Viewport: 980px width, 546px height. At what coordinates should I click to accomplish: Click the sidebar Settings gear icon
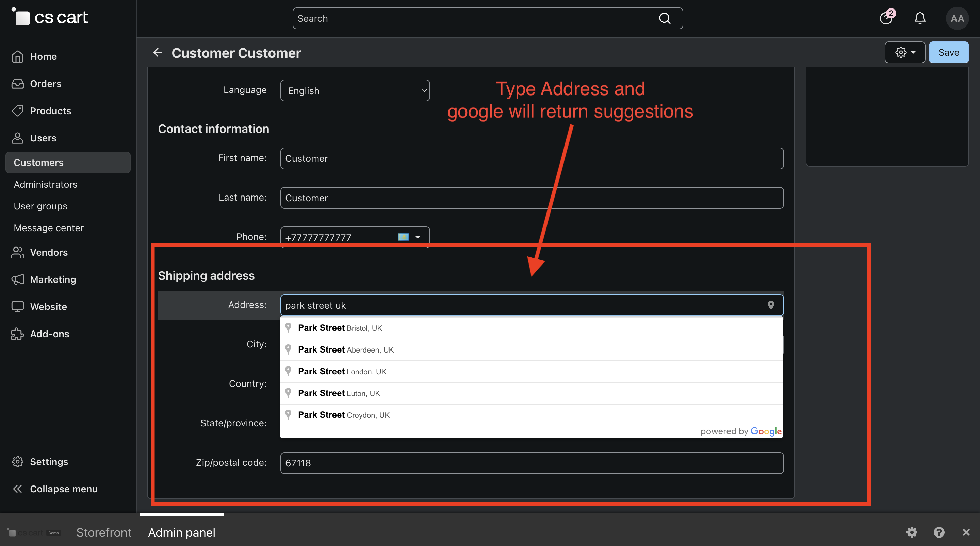[17, 462]
